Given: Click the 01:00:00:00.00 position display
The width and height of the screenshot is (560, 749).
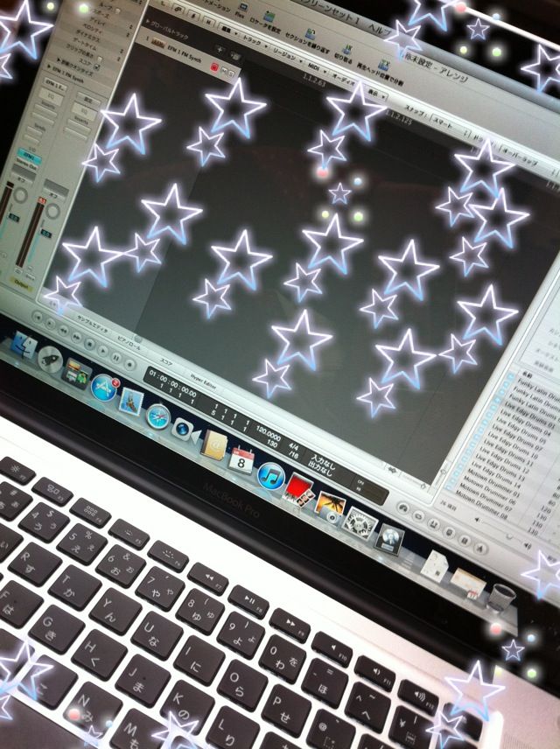Looking at the screenshot, I should [172, 382].
